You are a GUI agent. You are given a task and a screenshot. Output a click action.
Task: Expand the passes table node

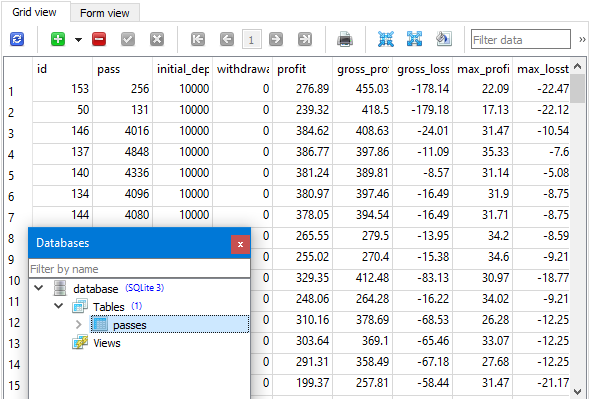pyautogui.click(x=79, y=324)
